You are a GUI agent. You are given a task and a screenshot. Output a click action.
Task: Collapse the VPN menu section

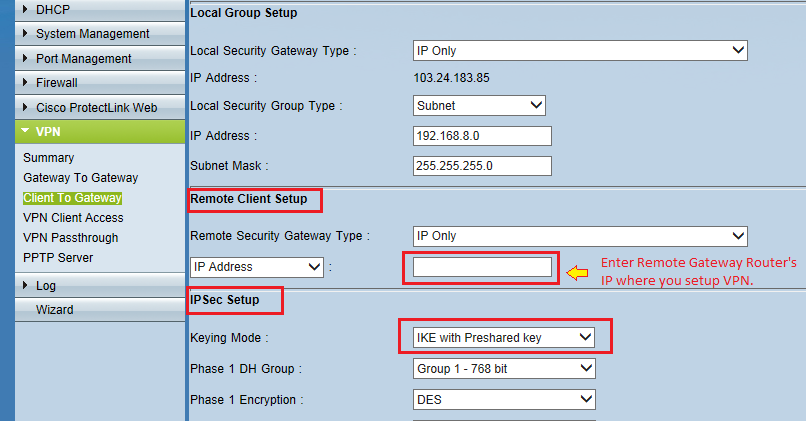click(100, 132)
